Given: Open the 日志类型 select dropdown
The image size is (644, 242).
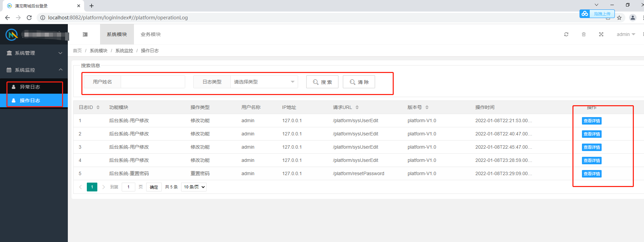Looking at the screenshot, I should coord(264,82).
